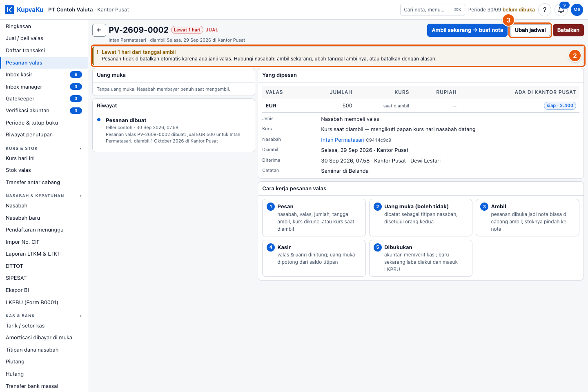
Task: Collapse the Kas & Bank section
Action: tap(80, 316)
